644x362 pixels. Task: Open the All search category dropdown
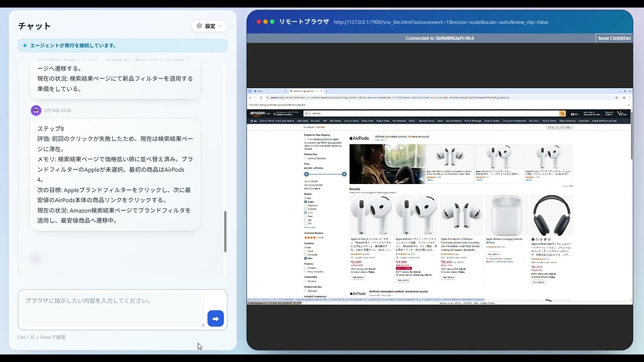[307, 114]
